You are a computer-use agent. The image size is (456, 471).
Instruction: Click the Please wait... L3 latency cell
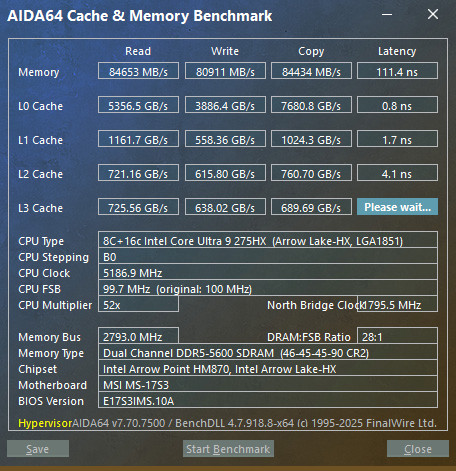click(397, 207)
